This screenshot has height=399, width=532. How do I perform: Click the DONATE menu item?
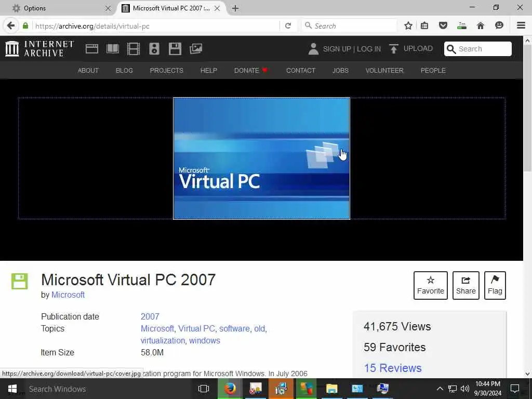[x=251, y=70]
